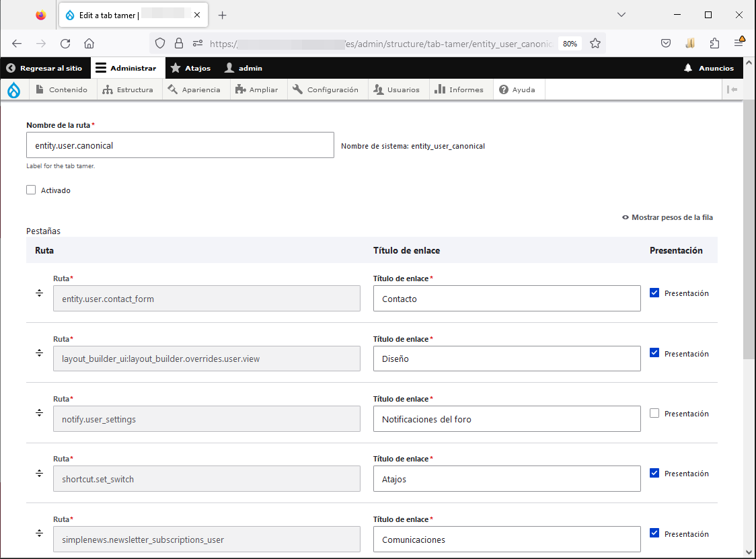
Task: Grab drag handle for simplenews newsletter row
Action: (x=40, y=533)
